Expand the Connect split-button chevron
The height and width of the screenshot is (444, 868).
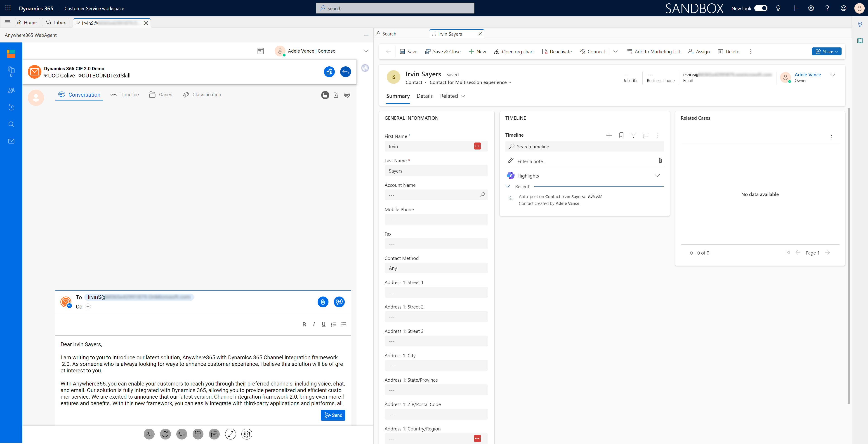coord(615,51)
